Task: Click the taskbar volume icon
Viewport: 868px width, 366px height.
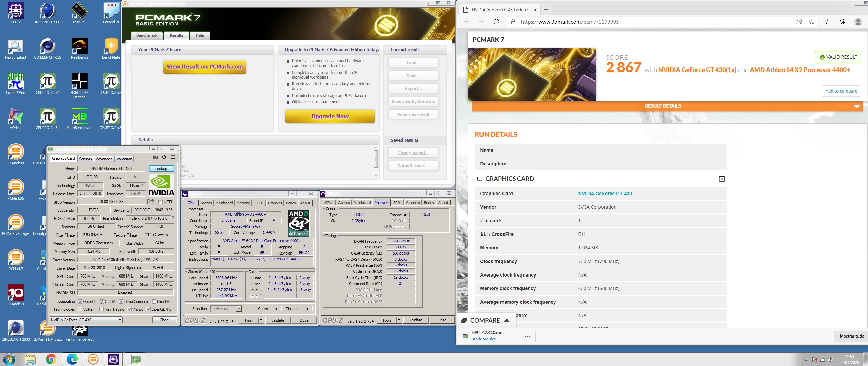Action: coord(830,360)
